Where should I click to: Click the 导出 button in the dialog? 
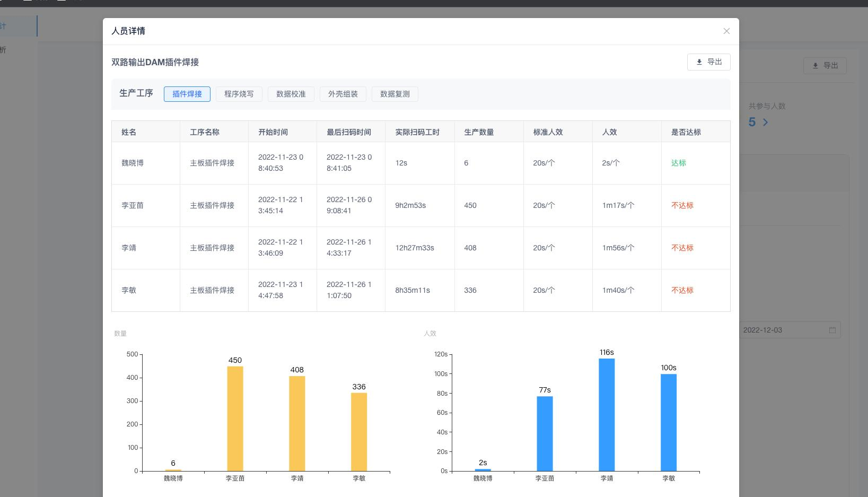click(708, 62)
